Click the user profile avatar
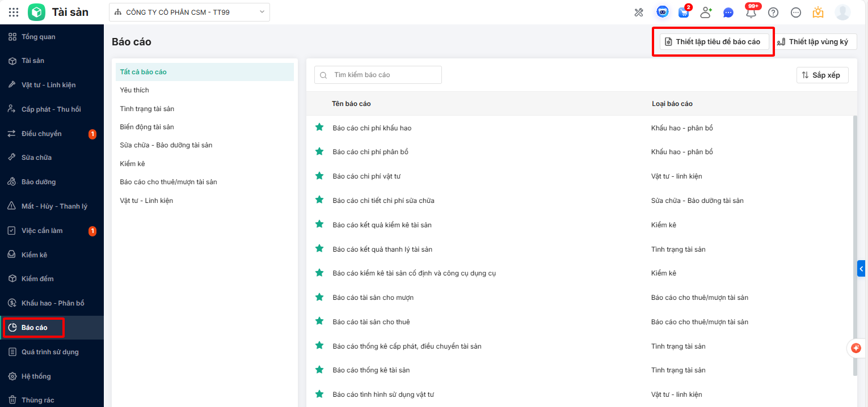Viewport: 868px width, 407px height. (x=842, y=12)
